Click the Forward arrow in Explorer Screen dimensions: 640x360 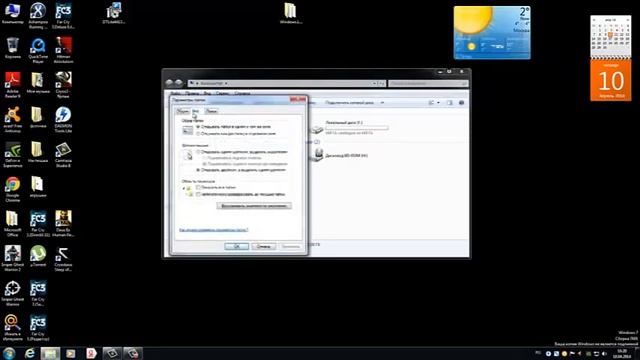178,83
